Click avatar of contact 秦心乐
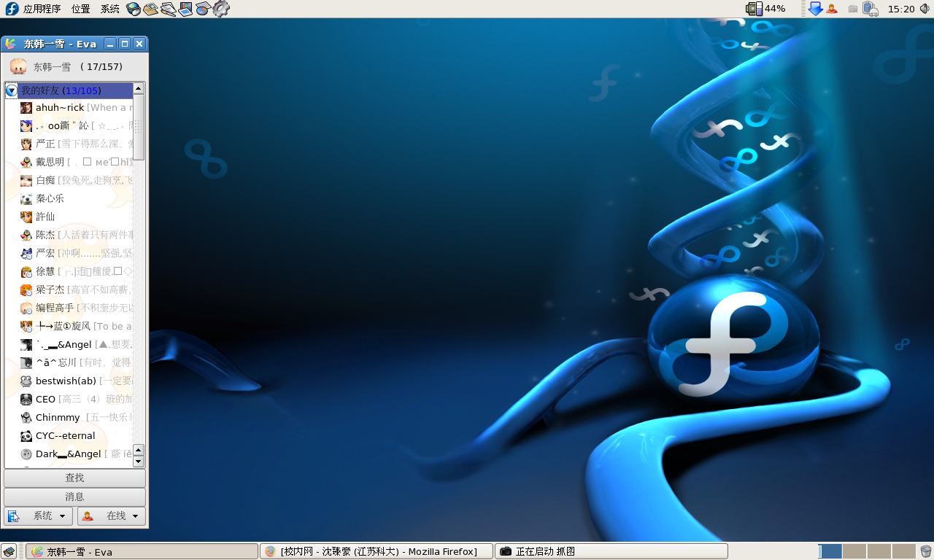Viewport: 934px width, 560px height. [x=26, y=199]
